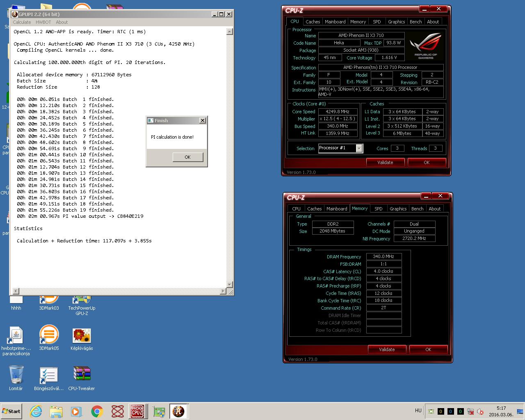This screenshot has height=420, width=525.
Task: Click the NB Frequency value 2720.2 MHz
Action: 414,238
